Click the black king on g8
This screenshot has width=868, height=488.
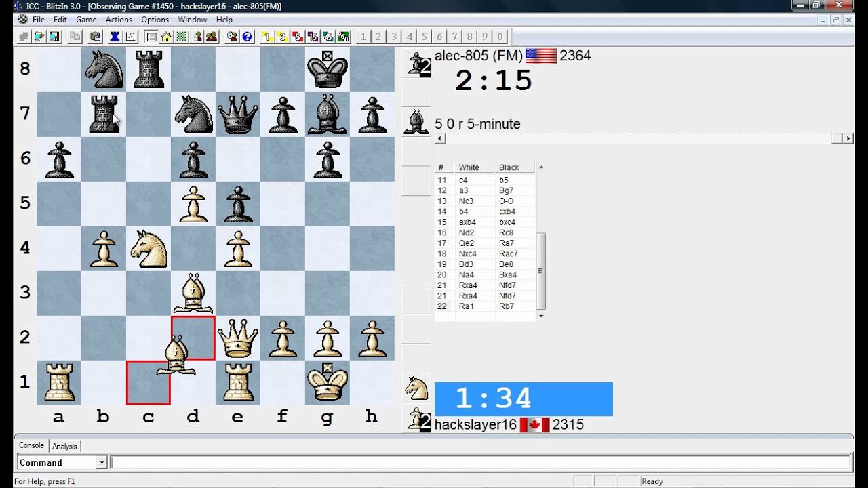pyautogui.click(x=327, y=69)
